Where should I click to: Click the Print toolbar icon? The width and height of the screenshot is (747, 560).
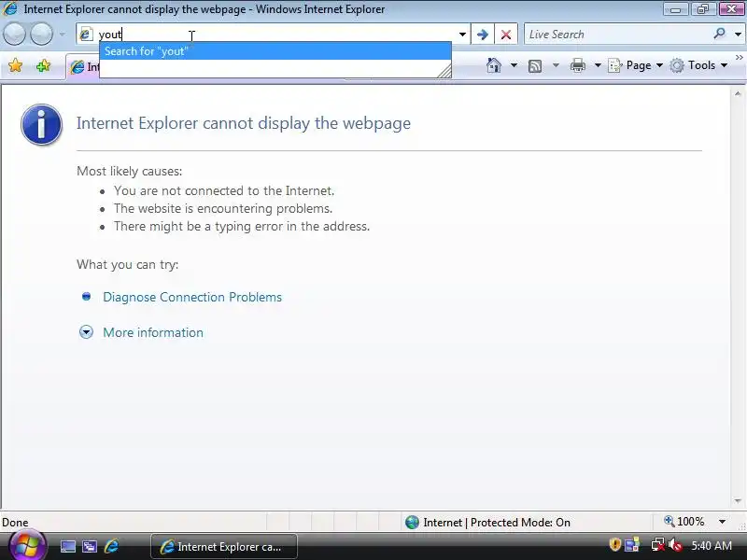click(x=577, y=65)
